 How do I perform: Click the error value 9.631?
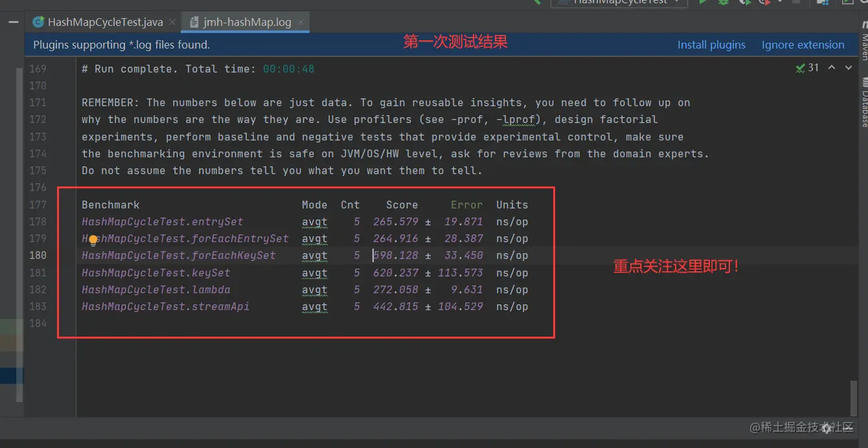click(x=467, y=289)
